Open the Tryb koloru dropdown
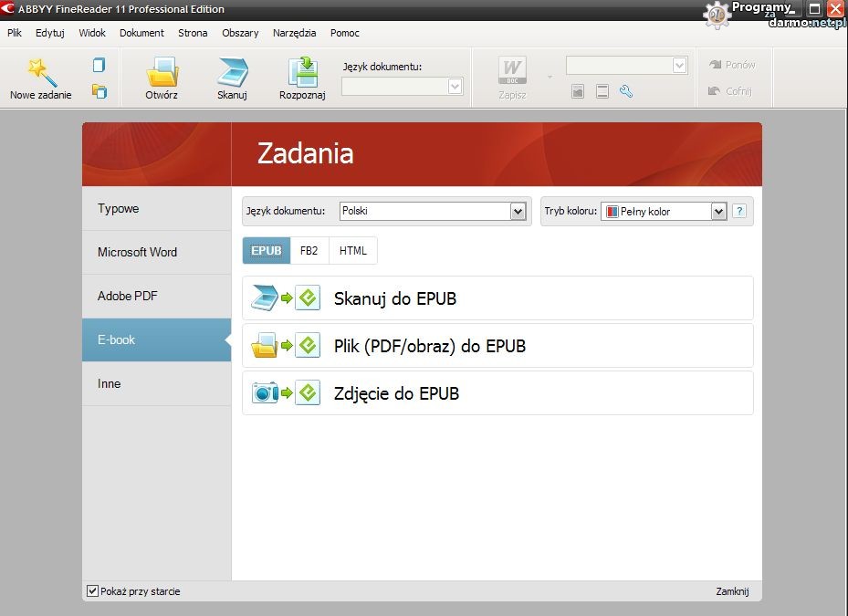848x616 pixels. point(718,212)
